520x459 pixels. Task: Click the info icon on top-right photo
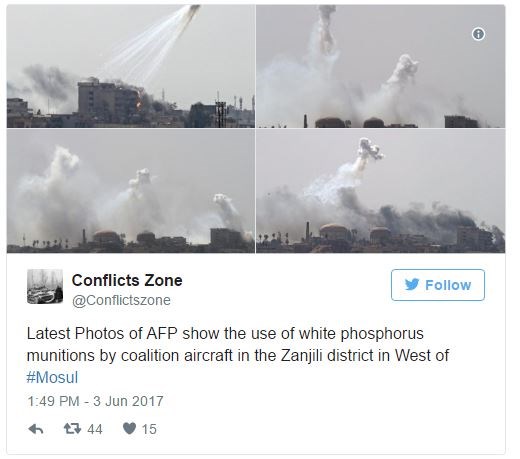pyautogui.click(x=478, y=34)
